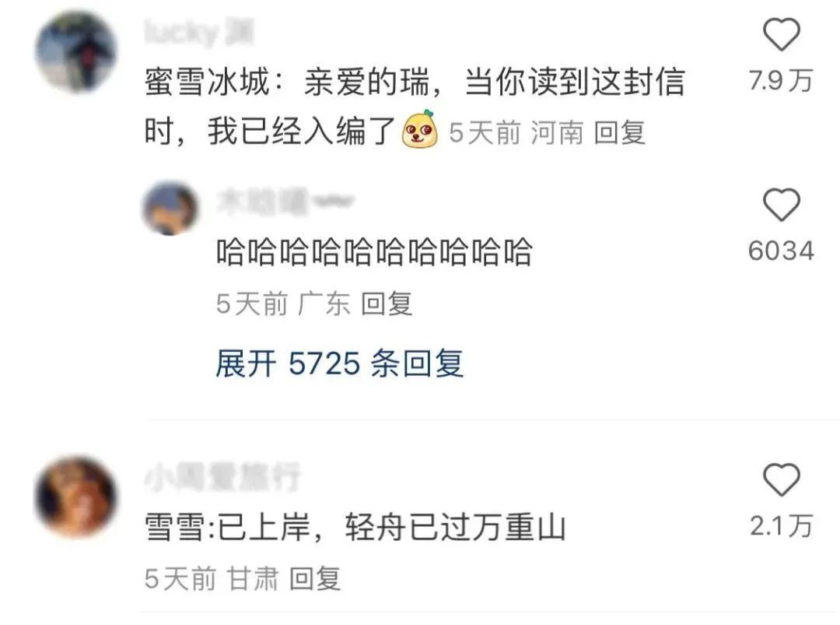840x625 pixels.
Task: Click the 7.9万 like count
Action: click(781, 80)
